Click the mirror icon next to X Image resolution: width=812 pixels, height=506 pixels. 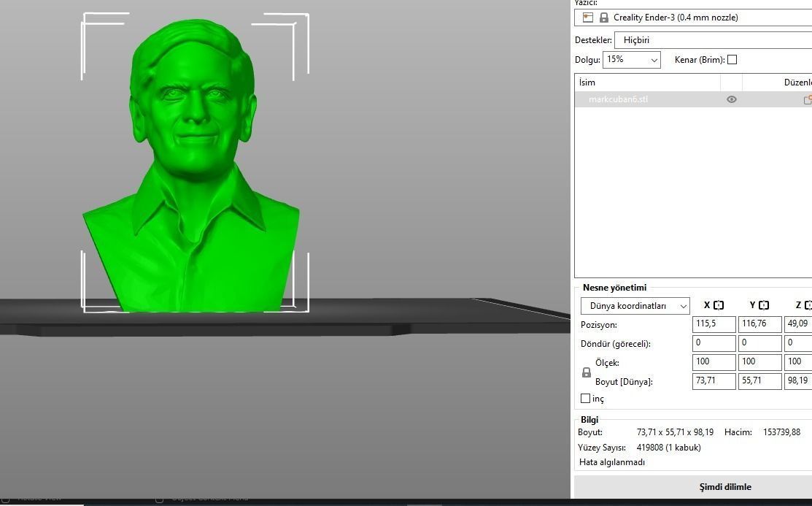(719, 305)
